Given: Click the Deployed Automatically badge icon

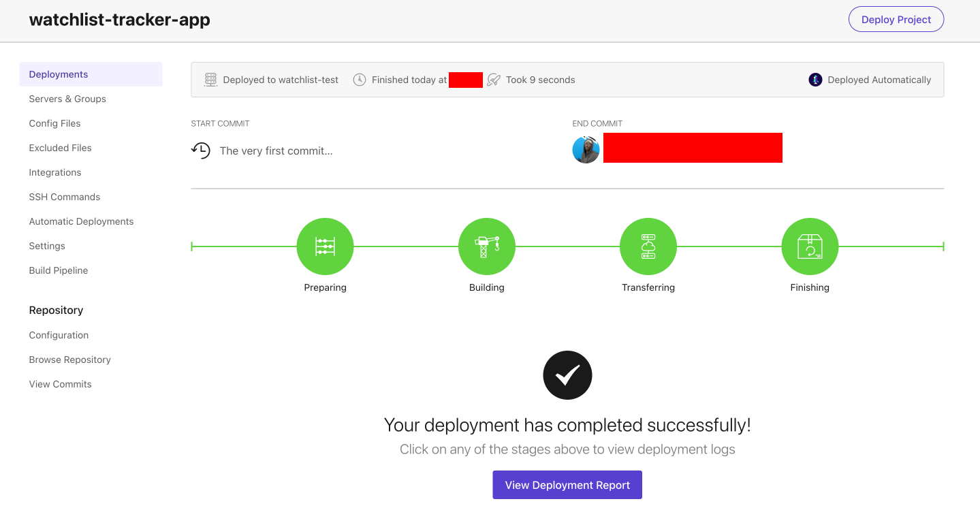Looking at the screenshot, I should (815, 79).
